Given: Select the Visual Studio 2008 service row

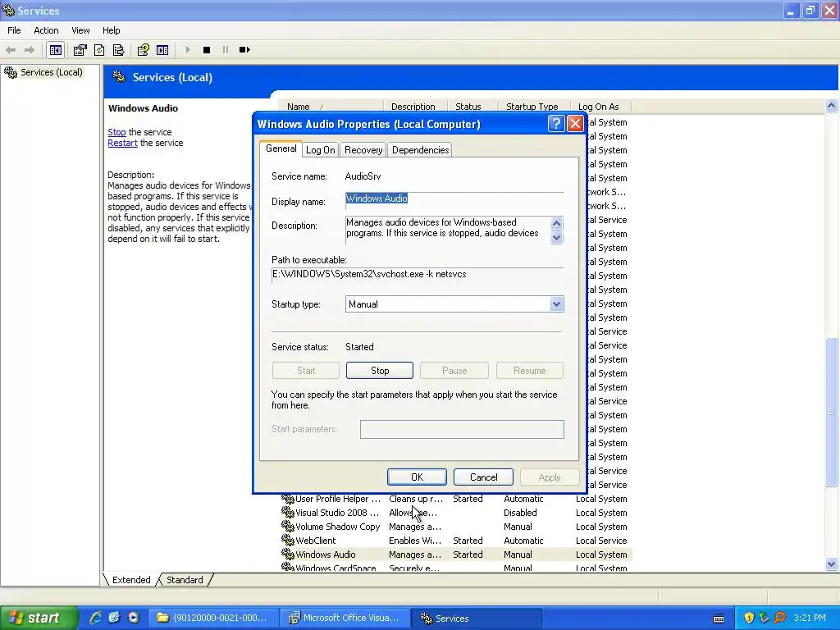Looking at the screenshot, I should click(455, 512).
